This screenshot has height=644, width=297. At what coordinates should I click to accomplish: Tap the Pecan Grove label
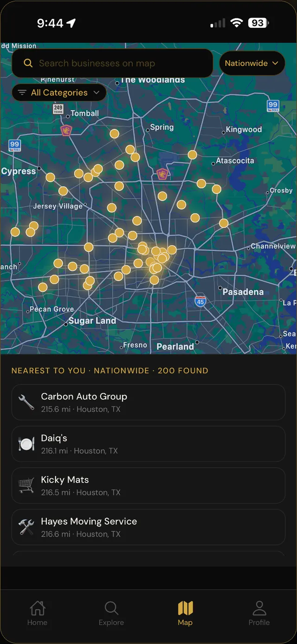point(52,309)
